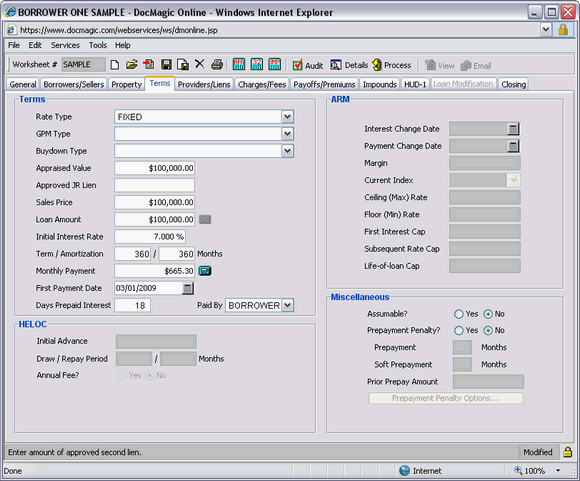Open the Services menu
The width and height of the screenshot is (580, 481).
coord(65,45)
